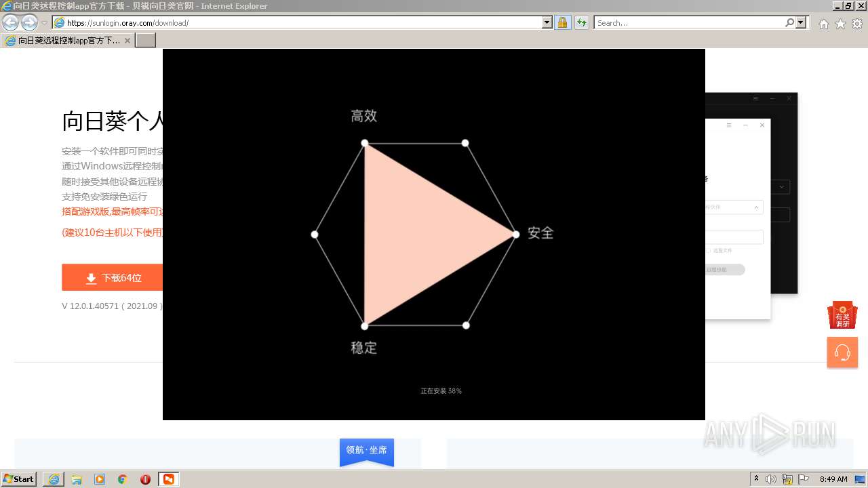
Task: Click the 稳定 label in installer
Action: tap(363, 348)
